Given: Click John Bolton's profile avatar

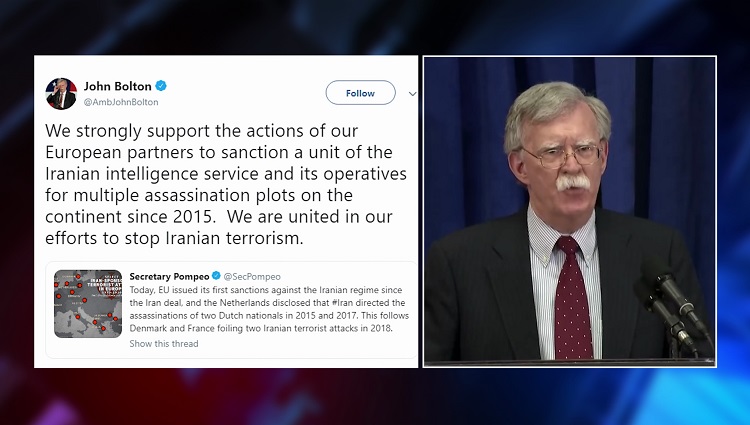Looking at the screenshot, I should click(x=61, y=94).
